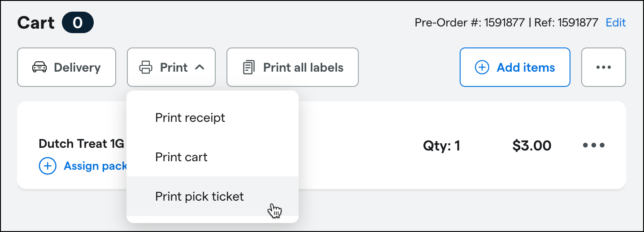The width and height of the screenshot is (644, 232).
Task: Click the documents icon beside Print all labels
Action: (x=248, y=68)
